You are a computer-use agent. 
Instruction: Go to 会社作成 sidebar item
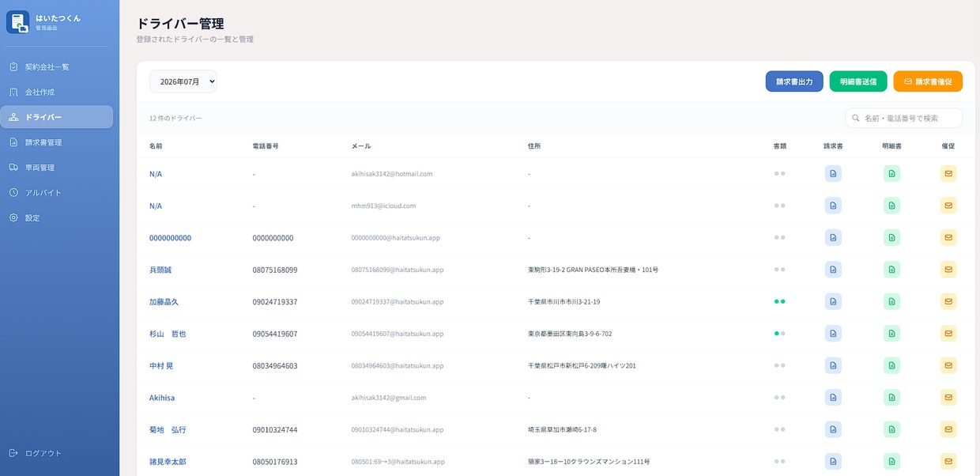click(56, 92)
